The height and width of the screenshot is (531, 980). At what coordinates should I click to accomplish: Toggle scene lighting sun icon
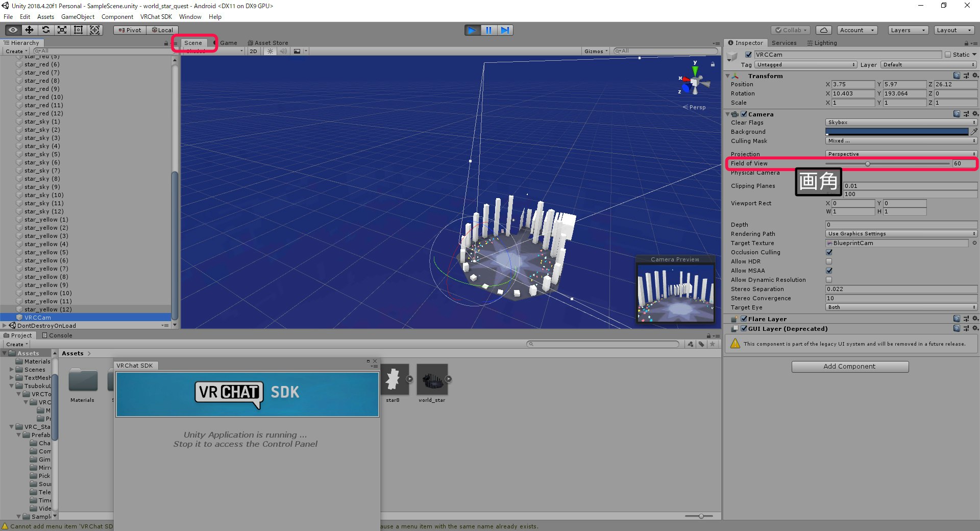point(270,51)
